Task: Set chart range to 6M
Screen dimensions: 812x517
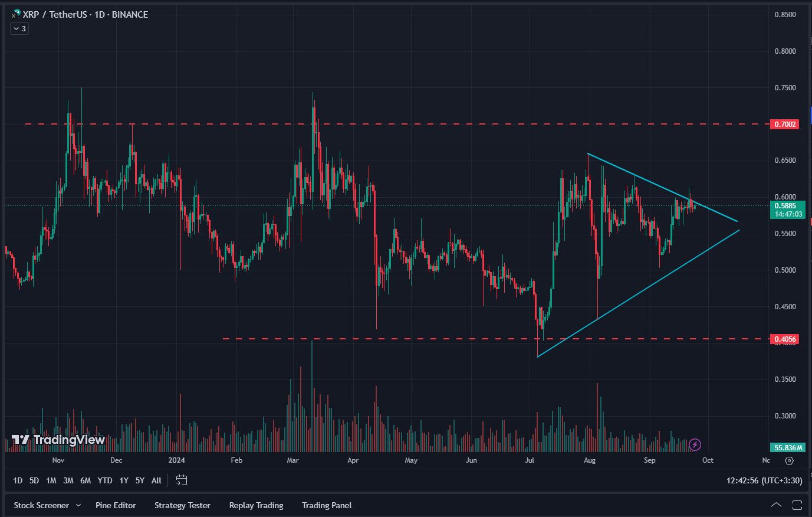Action: pos(86,480)
